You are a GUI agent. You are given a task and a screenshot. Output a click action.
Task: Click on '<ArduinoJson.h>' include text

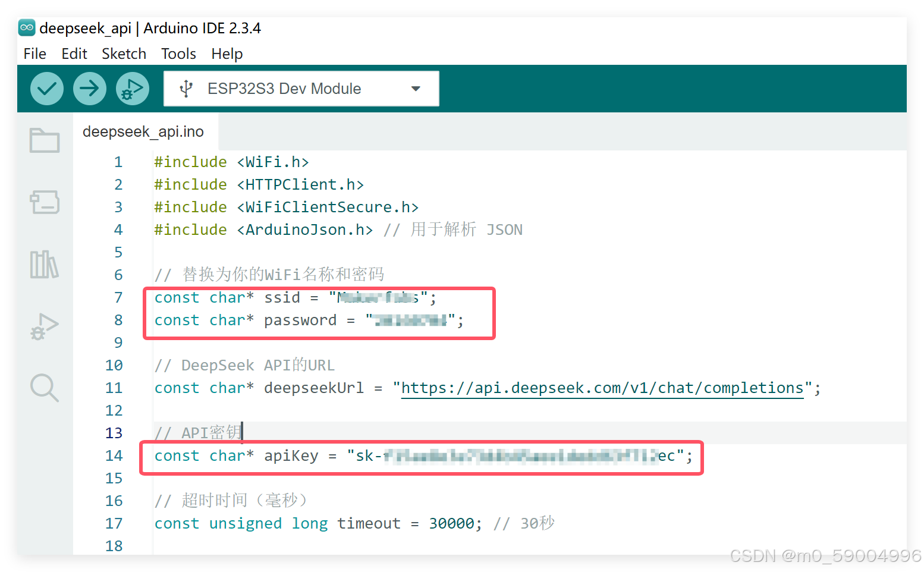tap(305, 230)
